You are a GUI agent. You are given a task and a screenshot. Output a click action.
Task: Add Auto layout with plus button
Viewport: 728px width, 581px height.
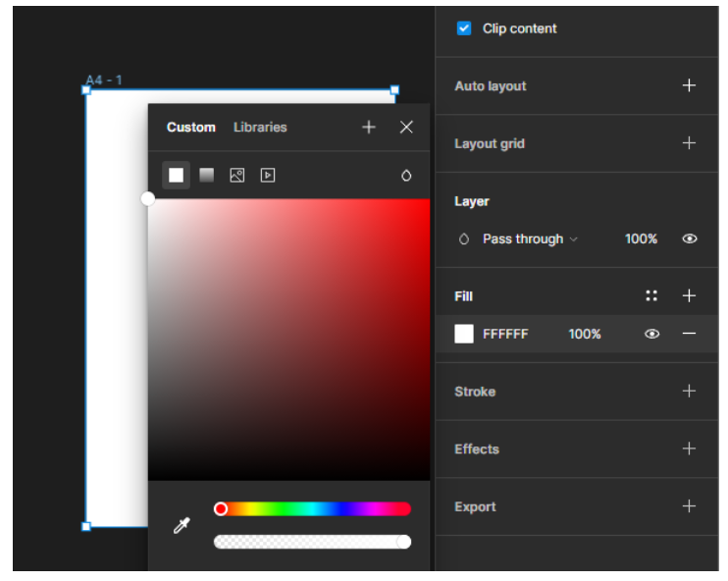tap(689, 85)
